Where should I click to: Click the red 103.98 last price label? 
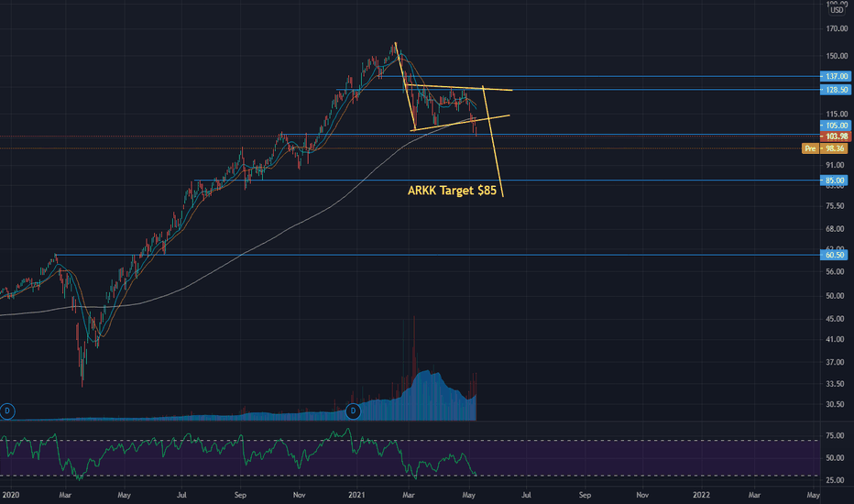click(836, 137)
